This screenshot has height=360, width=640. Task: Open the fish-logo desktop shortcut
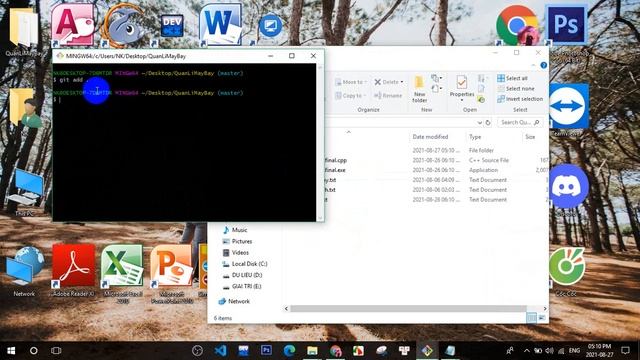click(x=123, y=25)
